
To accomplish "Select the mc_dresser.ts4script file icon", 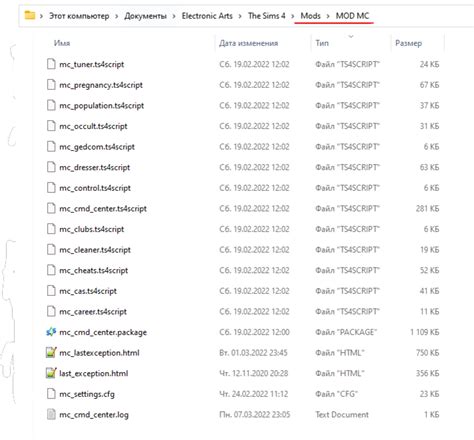I will [x=51, y=167].
